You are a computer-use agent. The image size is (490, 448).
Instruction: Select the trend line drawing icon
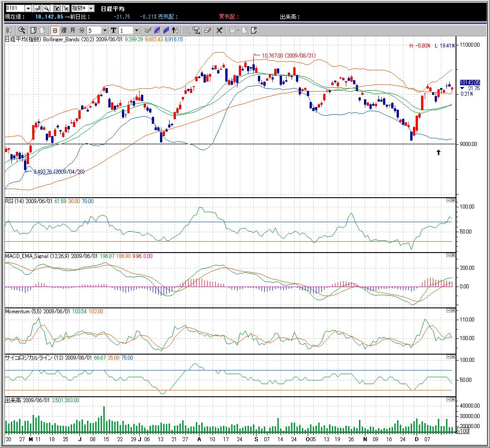pyautogui.click(x=147, y=30)
